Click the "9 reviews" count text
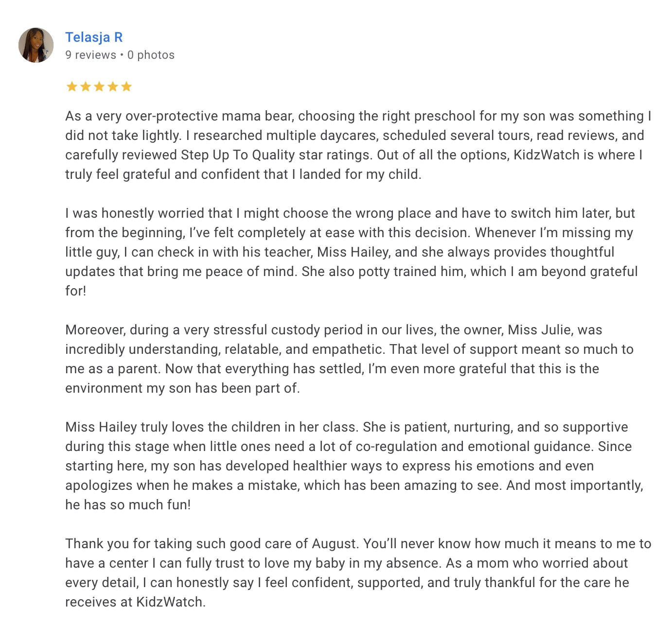The image size is (672, 625). tap(91, 55)
